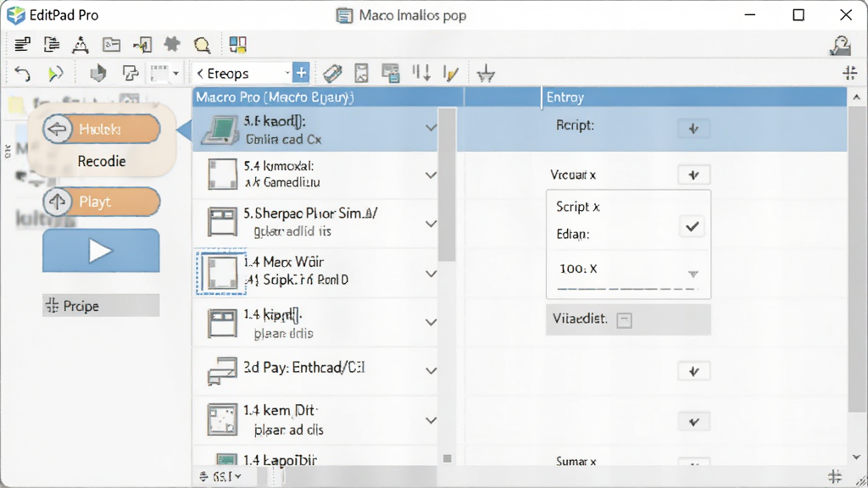868x488 pixels.
Task: Click the right panel scroll up arrow
Action: 856,97
